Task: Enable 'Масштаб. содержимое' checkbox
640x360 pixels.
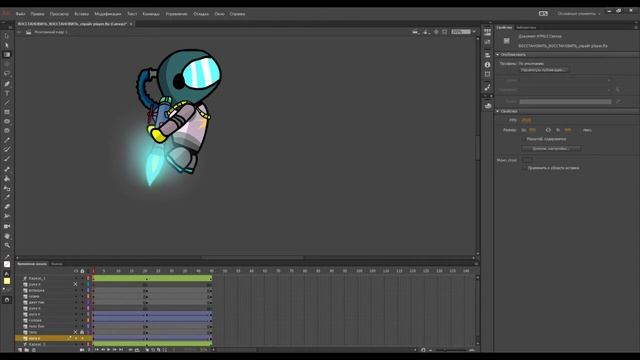Action: click(x=524, y=139)
